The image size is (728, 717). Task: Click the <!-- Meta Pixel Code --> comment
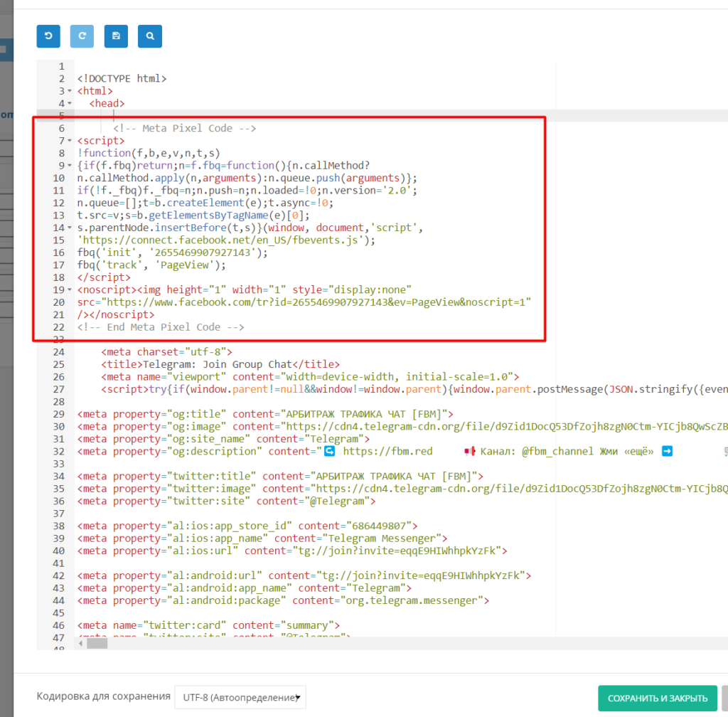184,128
